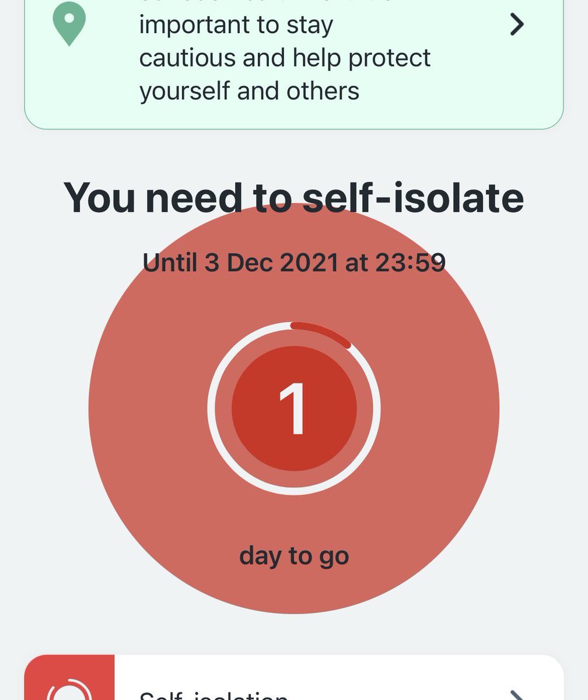
Task: Tap the 'day to go' label
Action: pos(294,555)
